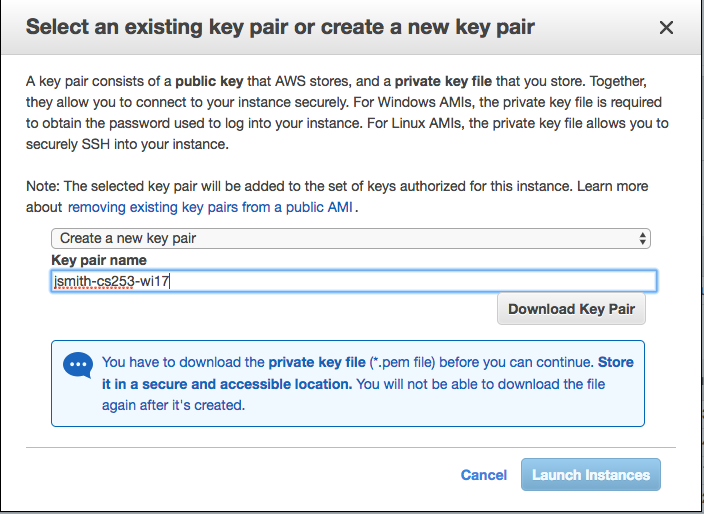Click 'again after it's created' text in info box

click(x=173, y=405)
